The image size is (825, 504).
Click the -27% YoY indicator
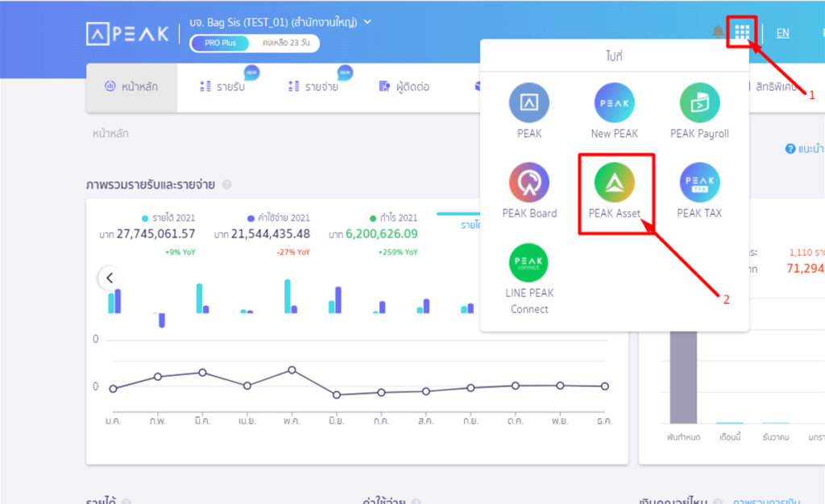pyautogui.click(x=293, y=252)
